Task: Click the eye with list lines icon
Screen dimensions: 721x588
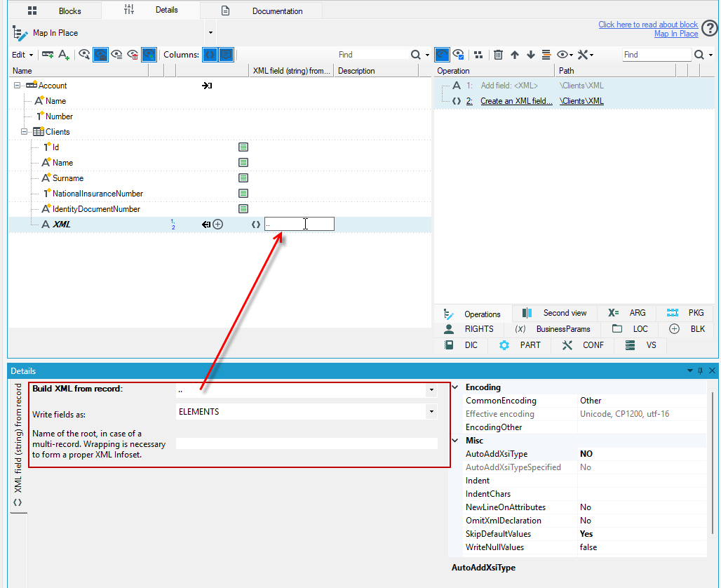Action: pyautogui.click(x=117, y=55)
